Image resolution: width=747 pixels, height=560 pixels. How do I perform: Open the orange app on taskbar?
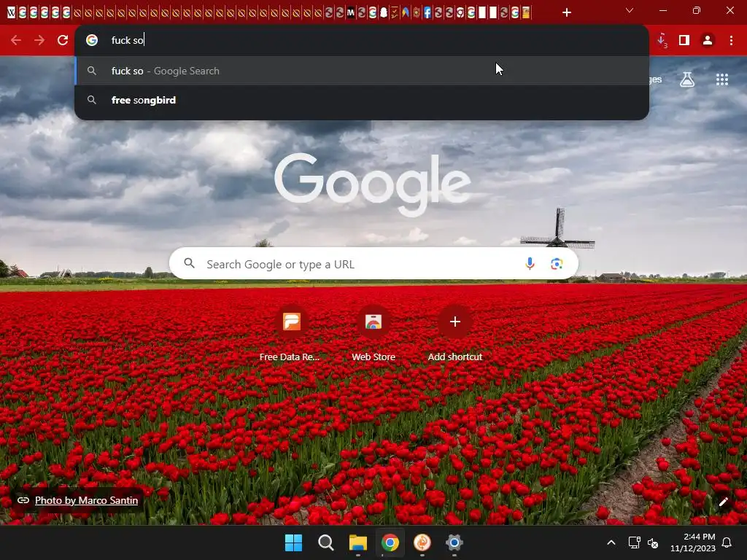[422, 542]
